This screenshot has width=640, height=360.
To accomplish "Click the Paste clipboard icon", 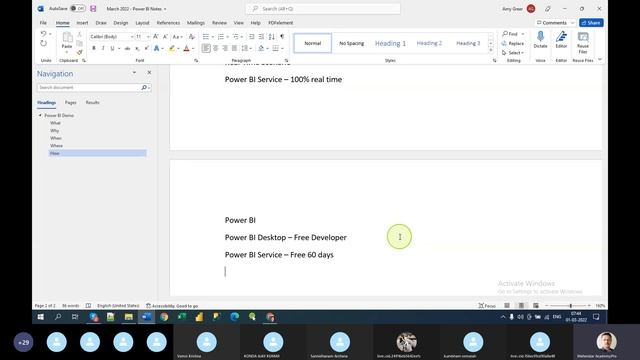I will (67, 38).
